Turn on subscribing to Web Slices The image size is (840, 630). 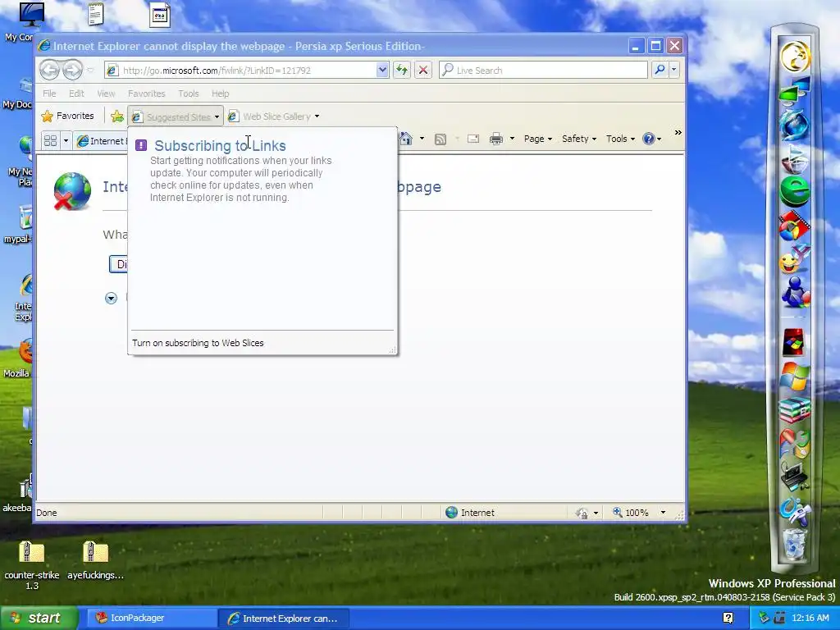click(x=198, y=343)
